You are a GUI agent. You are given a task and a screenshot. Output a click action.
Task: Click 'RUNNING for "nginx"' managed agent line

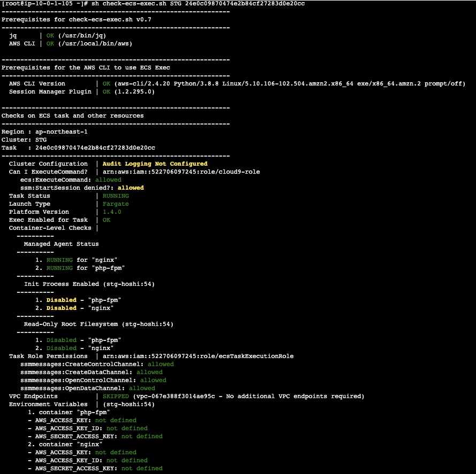(x=82, y=260)
